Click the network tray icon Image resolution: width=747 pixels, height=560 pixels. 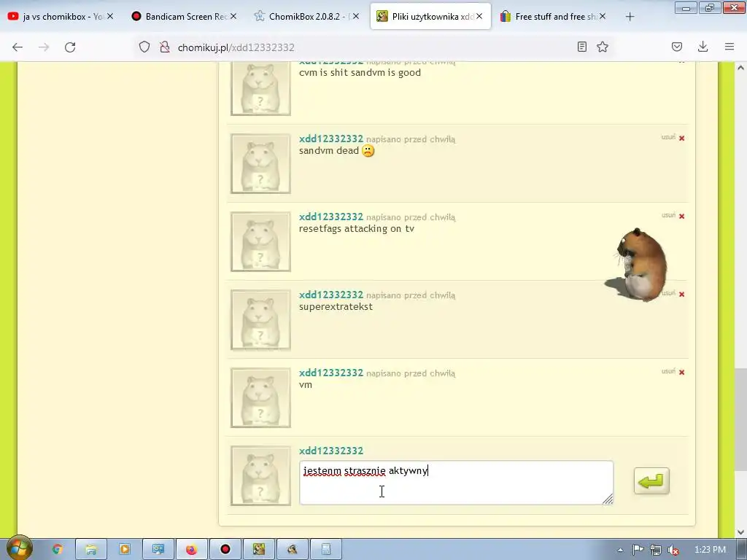pos(656,550)
